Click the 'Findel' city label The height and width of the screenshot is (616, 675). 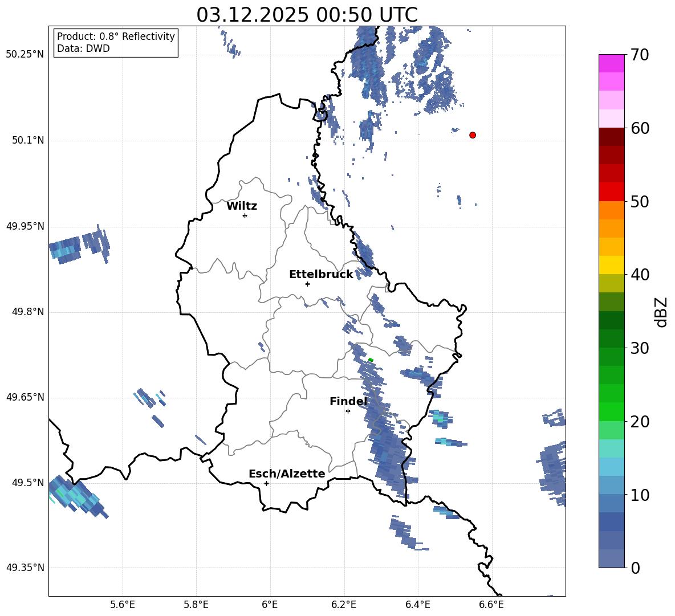(x=348, y=401)
